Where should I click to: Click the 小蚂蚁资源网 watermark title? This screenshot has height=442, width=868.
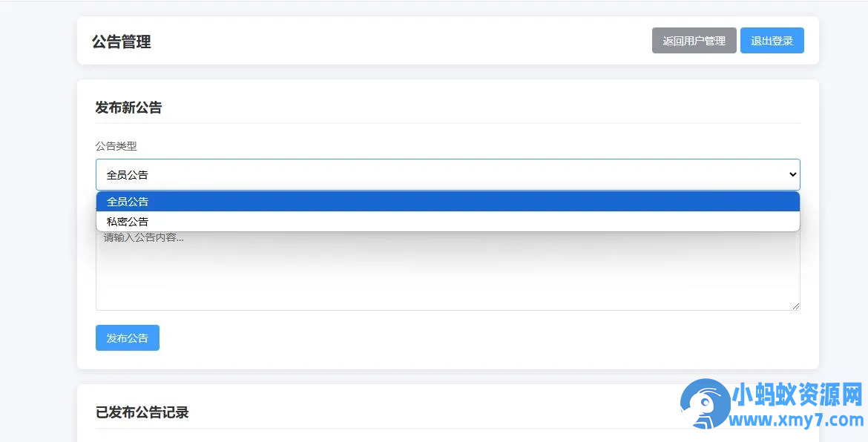tap(798, 395)
